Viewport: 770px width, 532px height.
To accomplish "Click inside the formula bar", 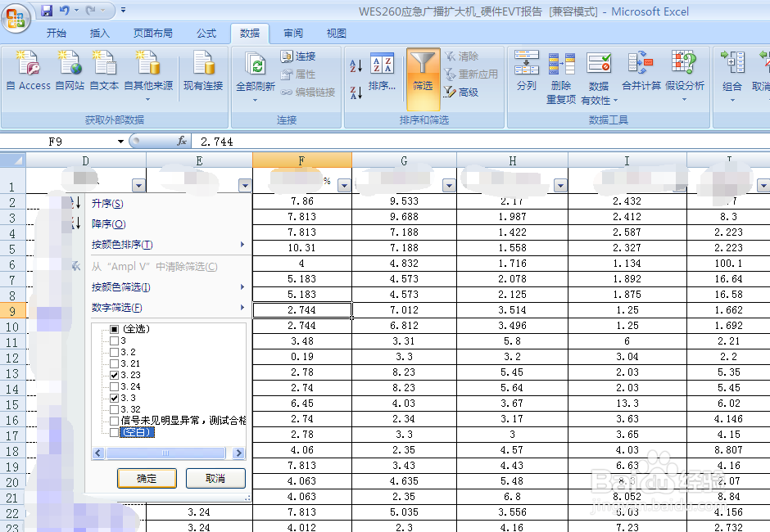I will (x=246, y=141).
